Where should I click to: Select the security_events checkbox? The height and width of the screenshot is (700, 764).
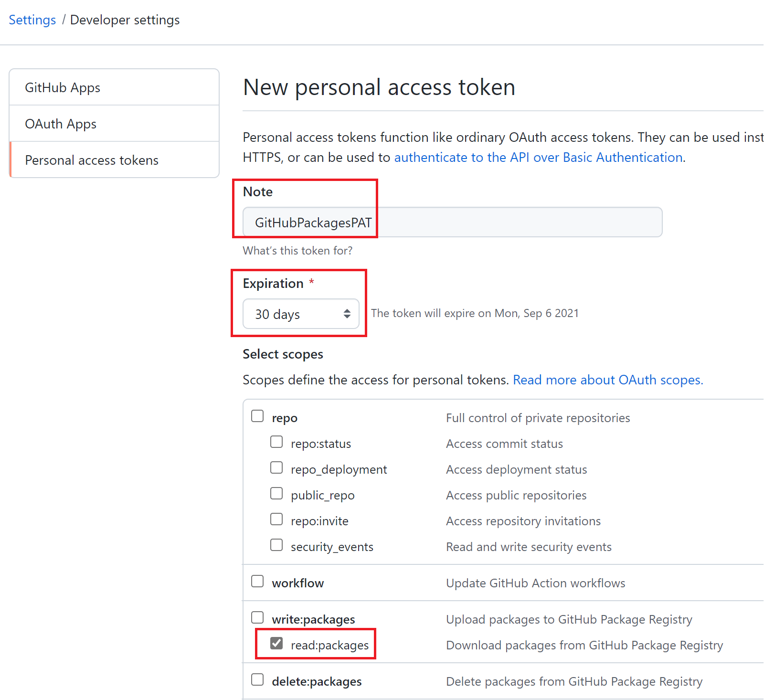(x=276, y=545)
